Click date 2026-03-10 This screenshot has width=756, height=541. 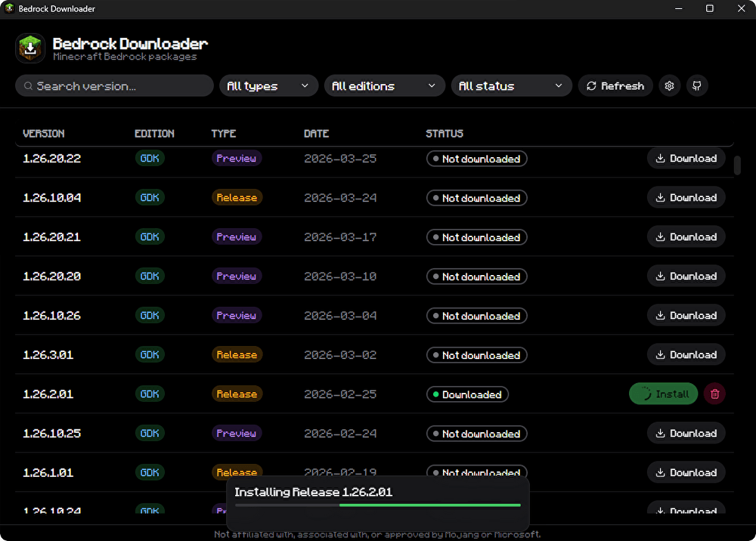(340, 276)
